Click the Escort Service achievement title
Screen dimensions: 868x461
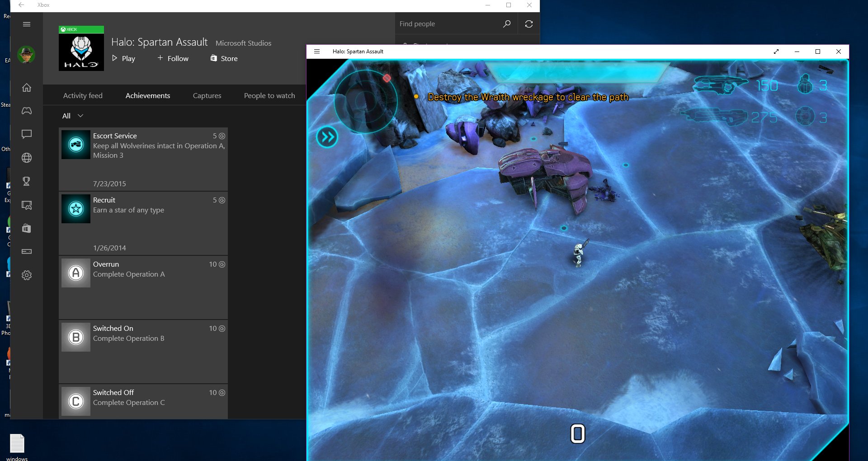point(115,136)
